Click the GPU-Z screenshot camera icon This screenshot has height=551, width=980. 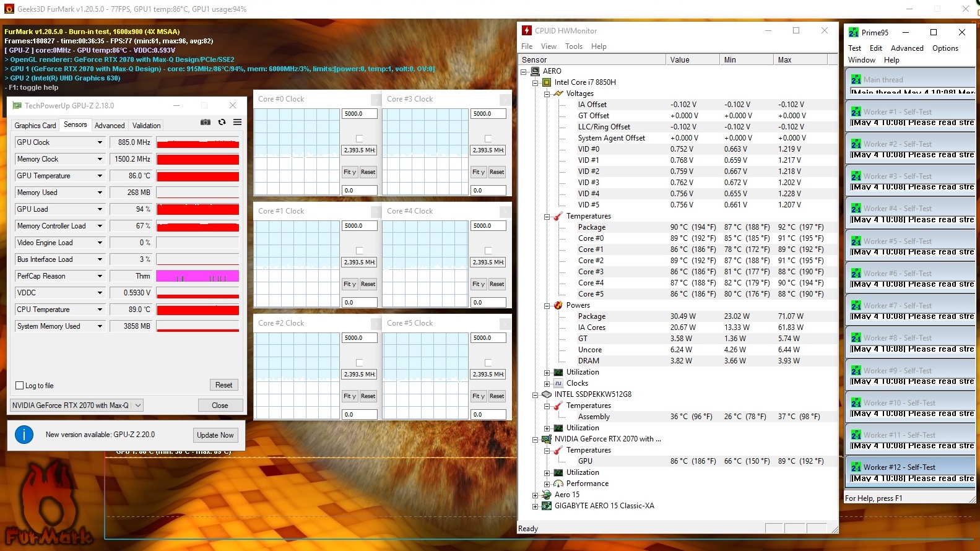coord(206,123)
